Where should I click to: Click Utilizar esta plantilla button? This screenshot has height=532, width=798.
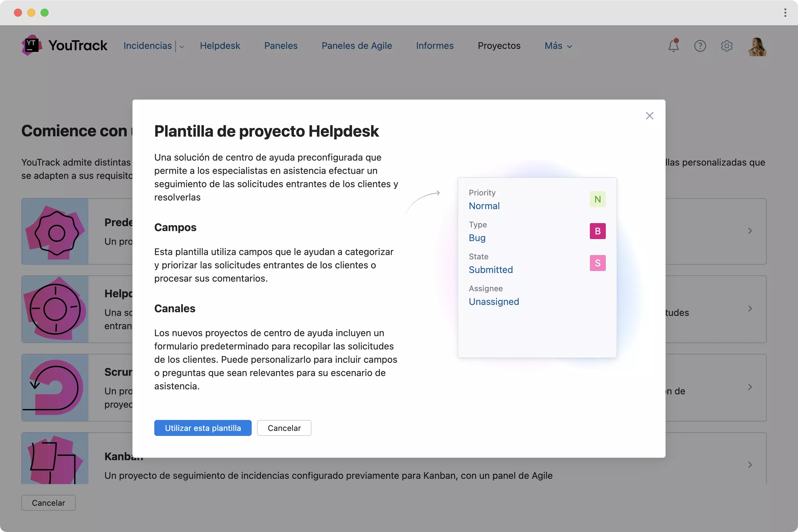pos(203,428)
